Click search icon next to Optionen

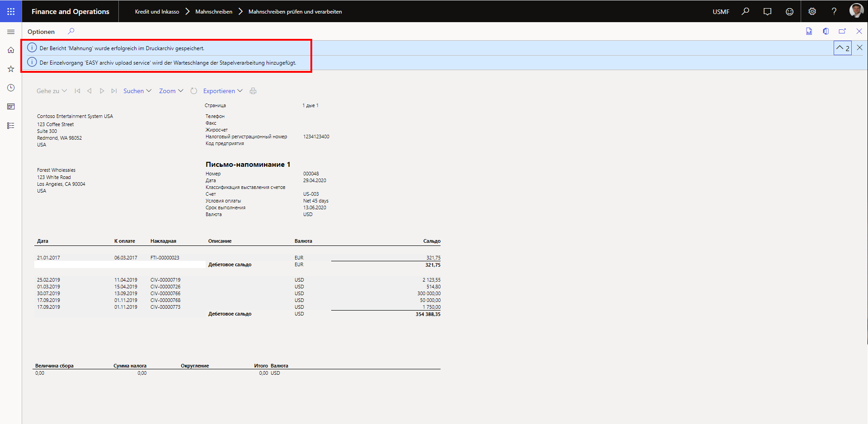71,31
